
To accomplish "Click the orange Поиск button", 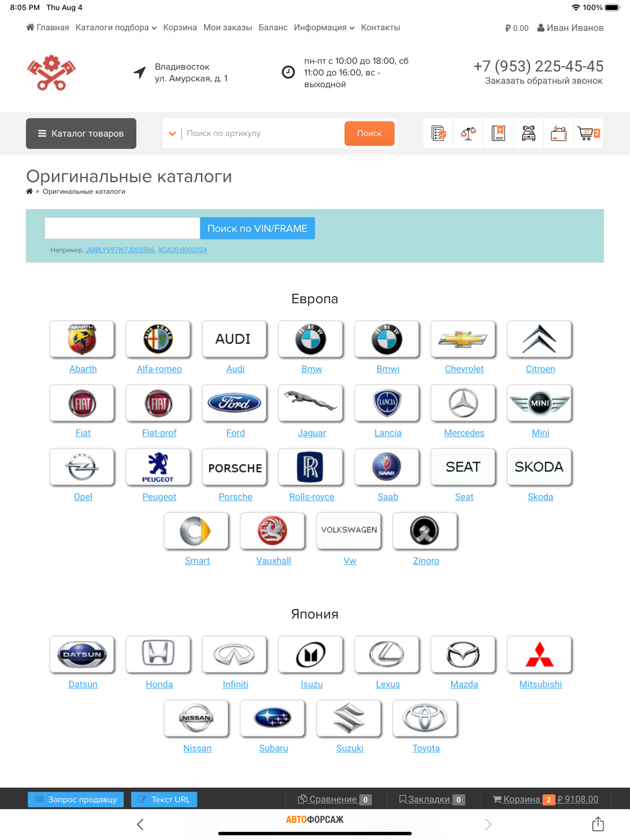I will point(369,133).
